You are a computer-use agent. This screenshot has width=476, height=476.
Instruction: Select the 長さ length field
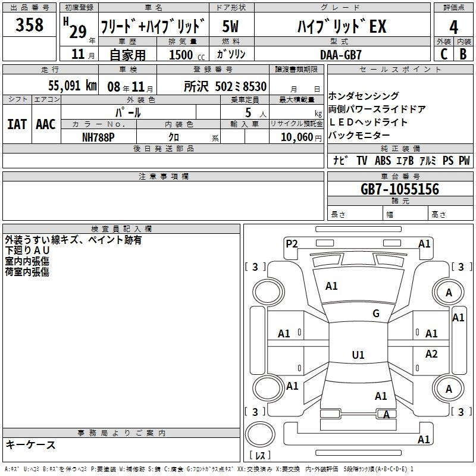pyautogui.click(x=355, y=213)
